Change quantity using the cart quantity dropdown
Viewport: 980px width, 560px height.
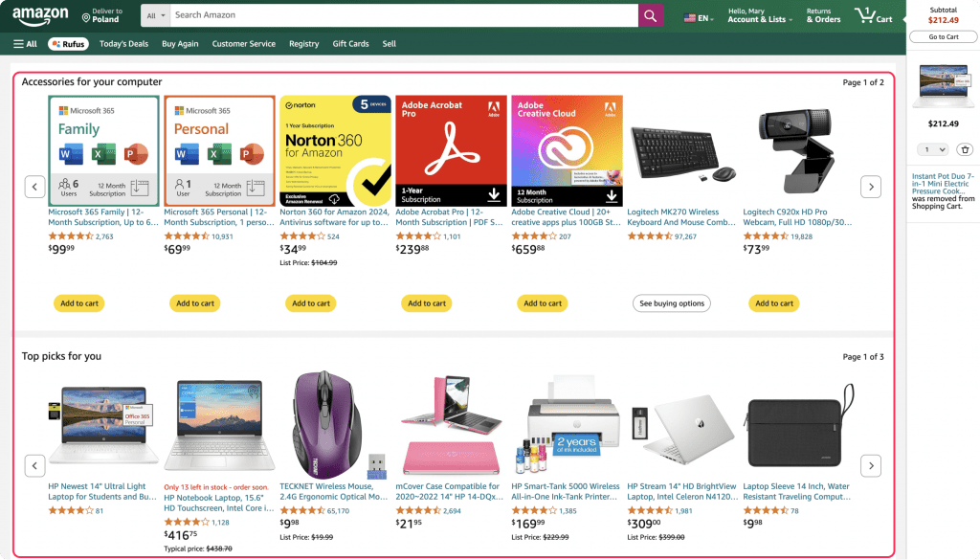pyautogui.click(x=932, y=149)
